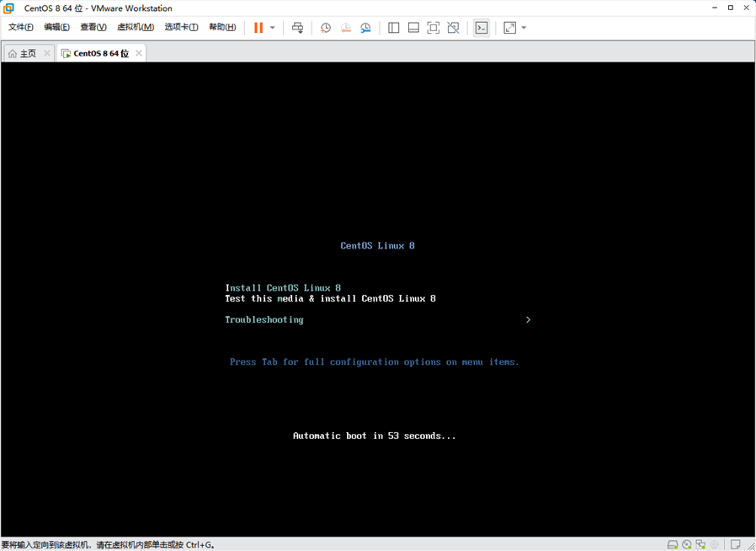This screenshot has width=756, height=551.
Task: Take a snapshot of the virtual machine
Action: click(326, 28)
